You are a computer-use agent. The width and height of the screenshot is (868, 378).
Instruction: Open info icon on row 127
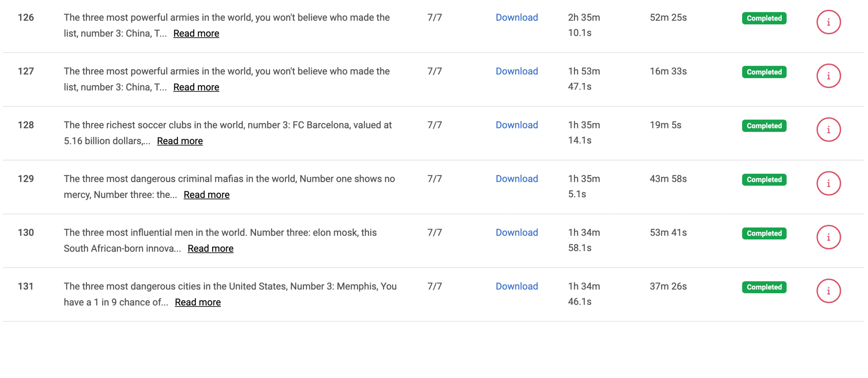828,76
